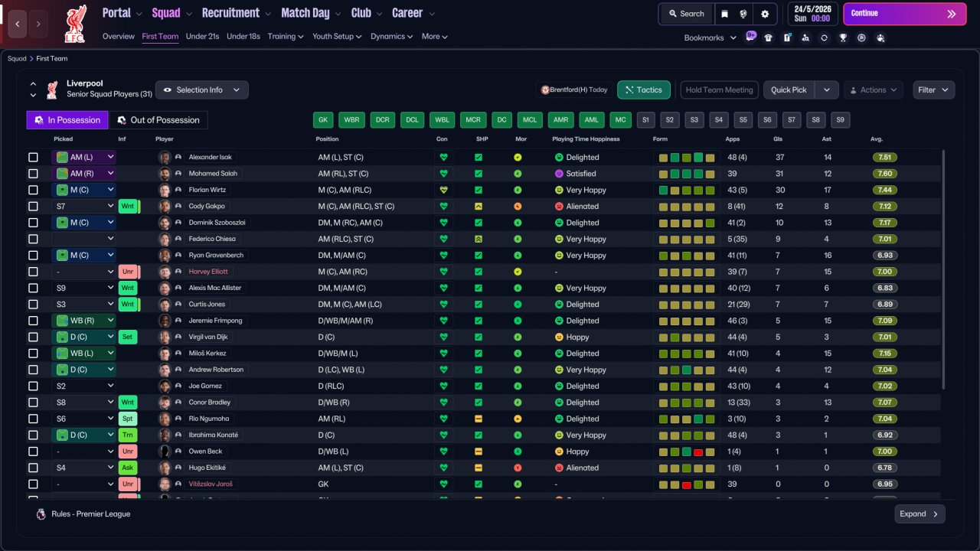Click the shirt icon in the shortcuts row
The height and width of the screenshot is (551, 980).
point(768,37)
